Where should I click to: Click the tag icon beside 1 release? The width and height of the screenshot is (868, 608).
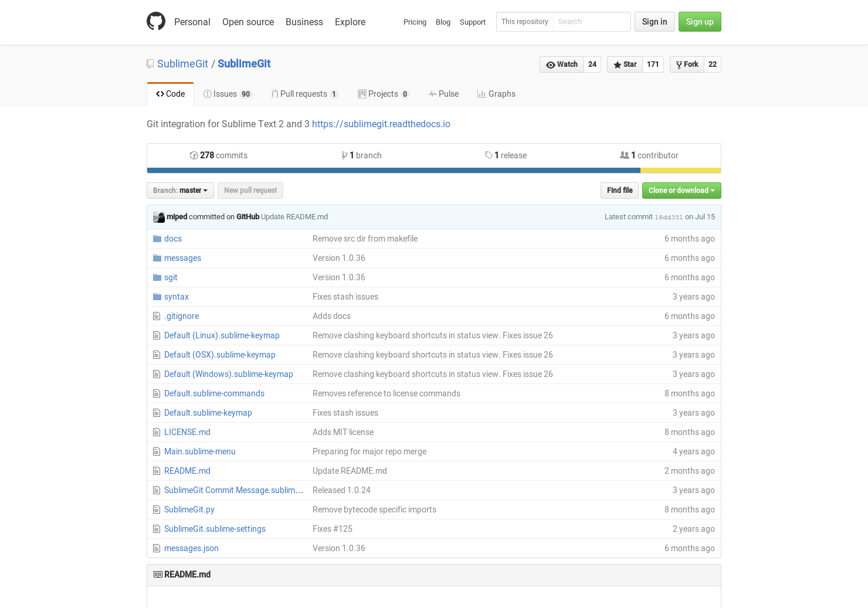489,155
